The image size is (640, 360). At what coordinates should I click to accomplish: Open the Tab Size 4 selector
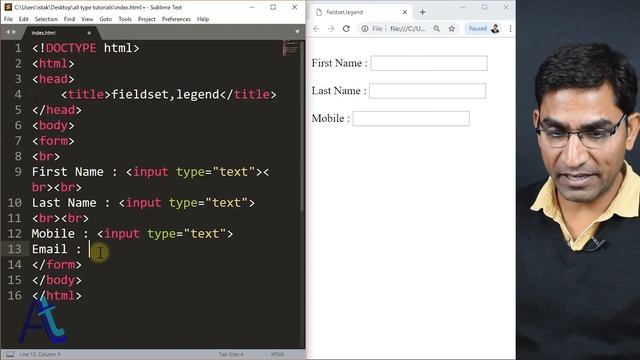(231, 354)
